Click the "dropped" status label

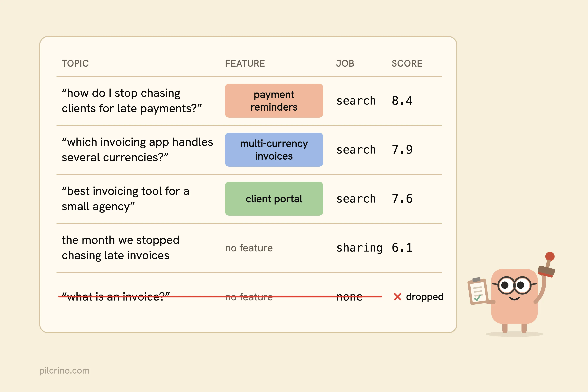click(425, 297)
